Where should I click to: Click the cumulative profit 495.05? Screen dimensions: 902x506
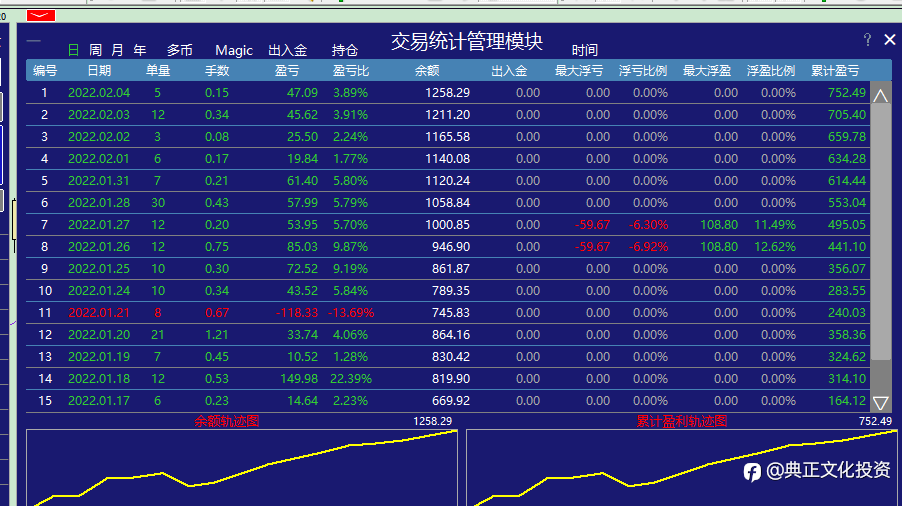pos(847,225)
